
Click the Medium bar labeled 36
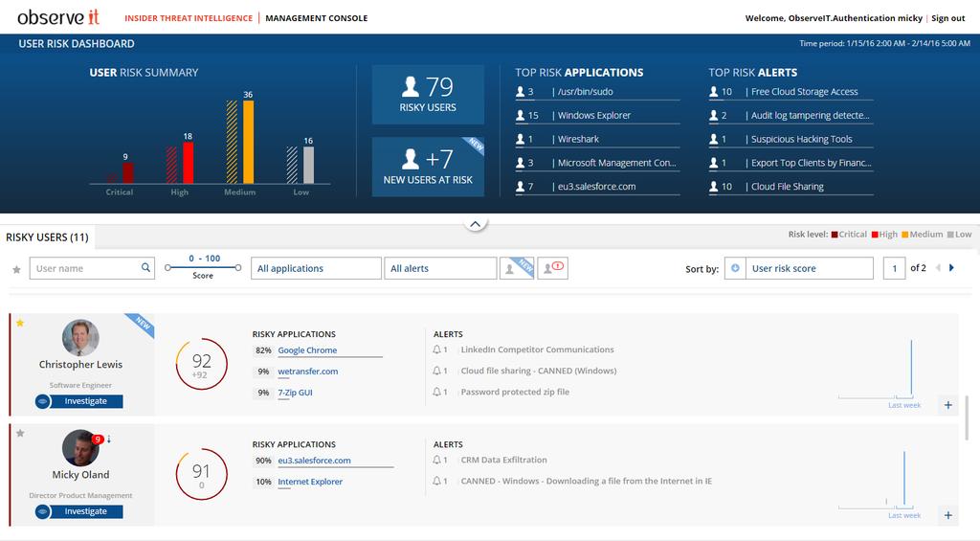(248, 142)
